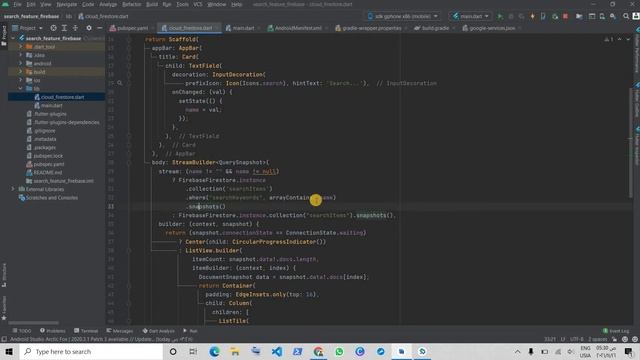
Task: Open the Problems tool window
Action: pos(53,331)
